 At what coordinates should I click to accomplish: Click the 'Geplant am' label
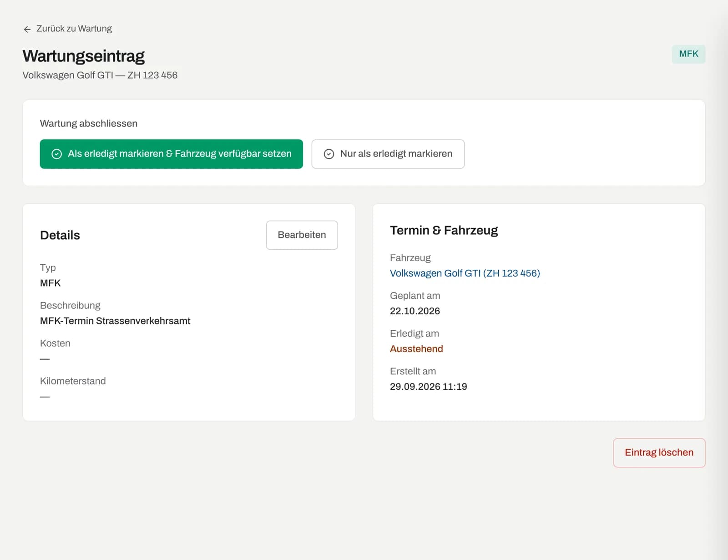tap(415, 296)
